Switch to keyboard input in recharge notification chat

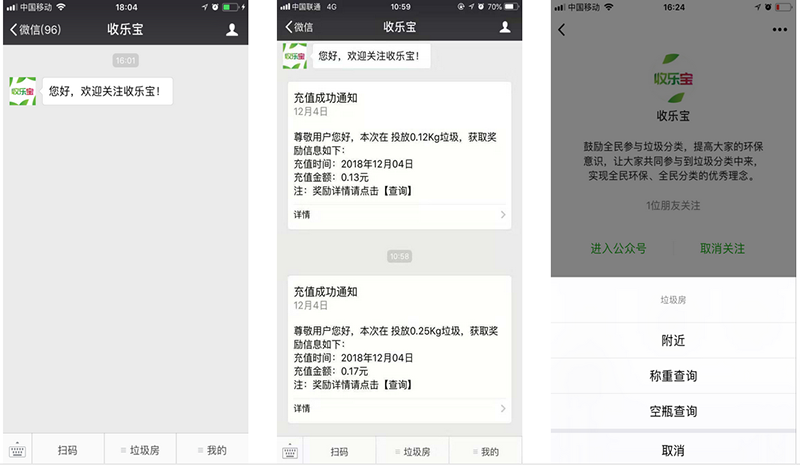coord(289,451)
